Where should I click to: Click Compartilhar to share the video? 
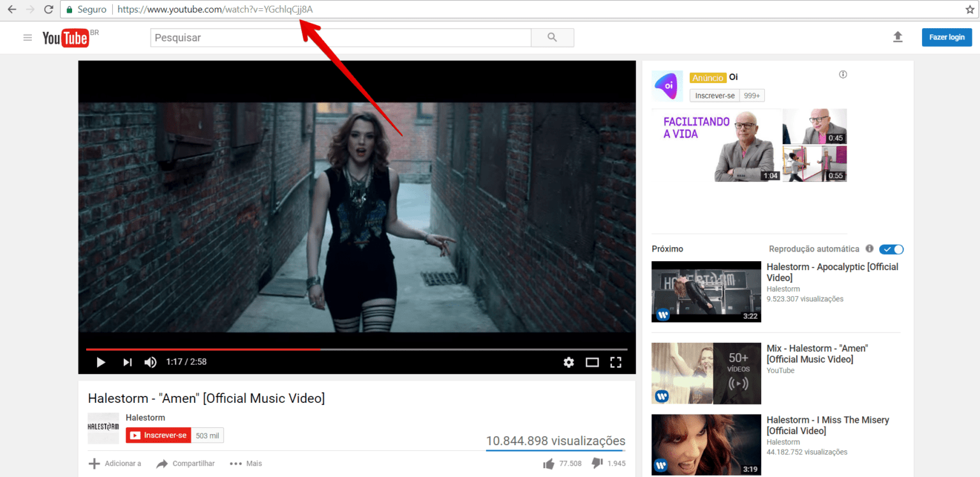(186, 464)
